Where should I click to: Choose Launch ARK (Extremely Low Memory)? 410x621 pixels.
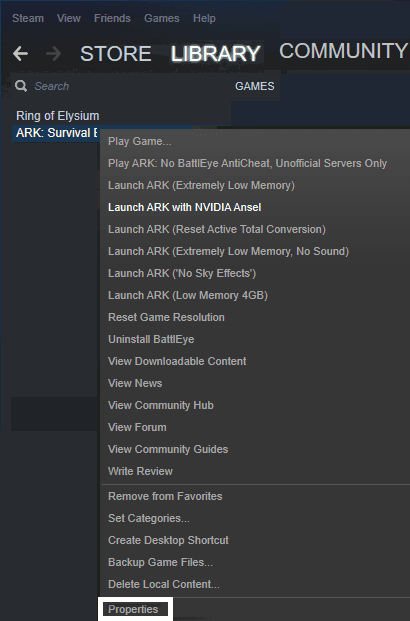pyautogui.click(x=201, y=185)
